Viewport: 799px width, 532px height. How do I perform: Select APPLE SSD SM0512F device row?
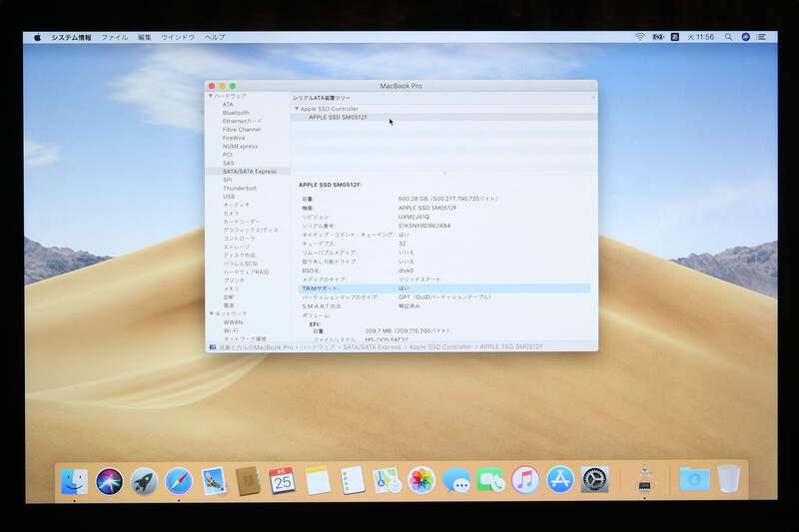click(443, 117)
